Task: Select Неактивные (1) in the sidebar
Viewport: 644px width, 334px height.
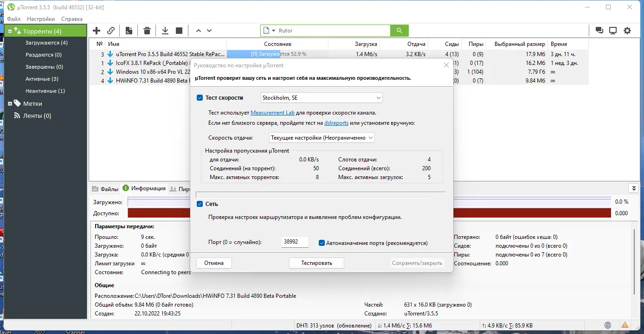Action: pos(45,91)
